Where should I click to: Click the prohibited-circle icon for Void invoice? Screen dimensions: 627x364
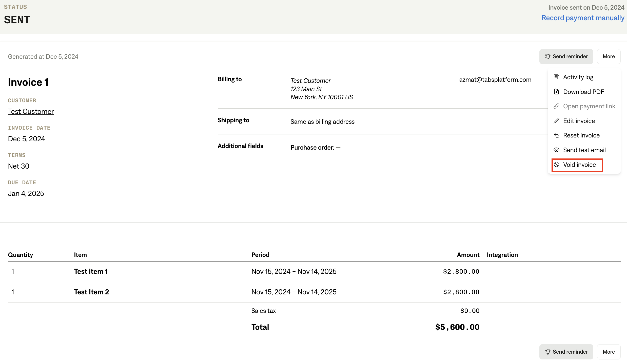(556, 165)
